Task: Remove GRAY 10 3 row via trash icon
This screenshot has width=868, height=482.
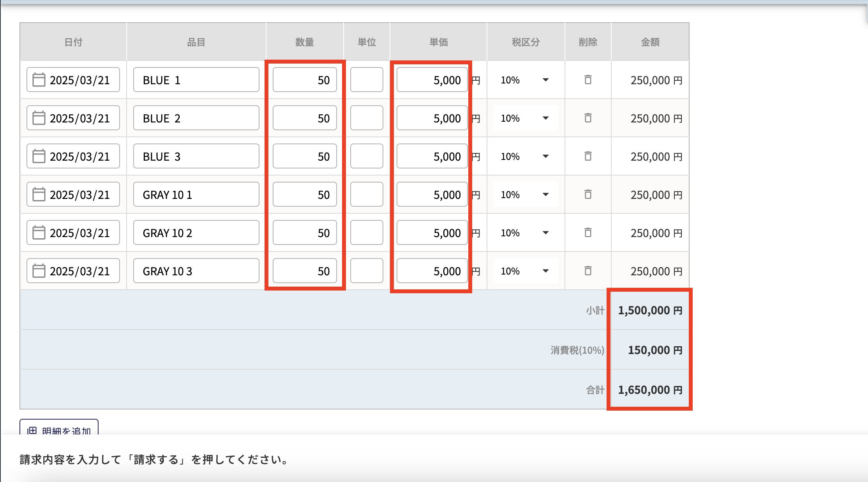Action: pyautogui.click(x=588, y=271)
